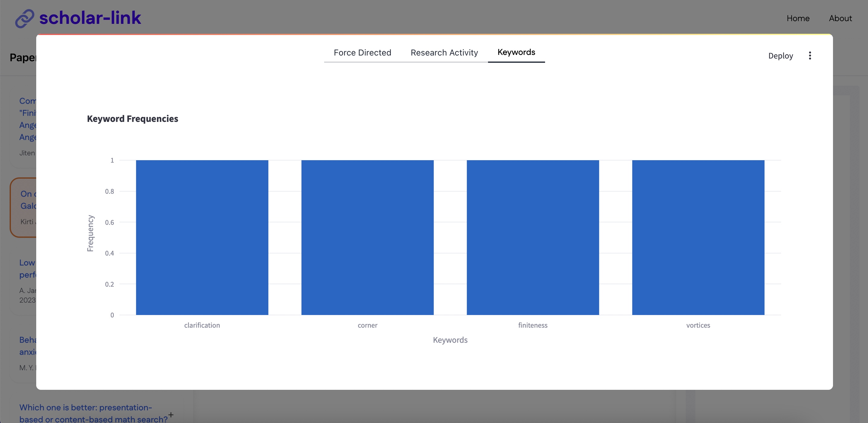Open the About page link
The height and width of the screenshot is (423, 868).
point(840,18)
